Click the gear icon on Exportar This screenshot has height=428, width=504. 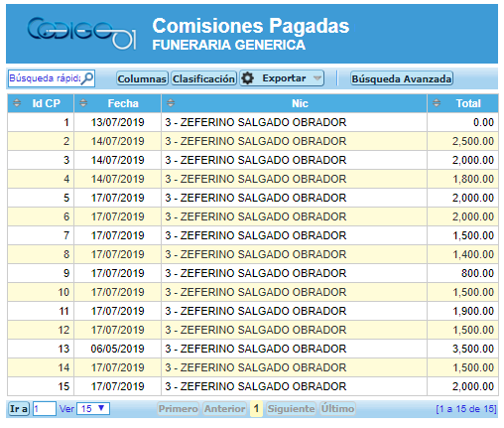[x=247, y=78]
